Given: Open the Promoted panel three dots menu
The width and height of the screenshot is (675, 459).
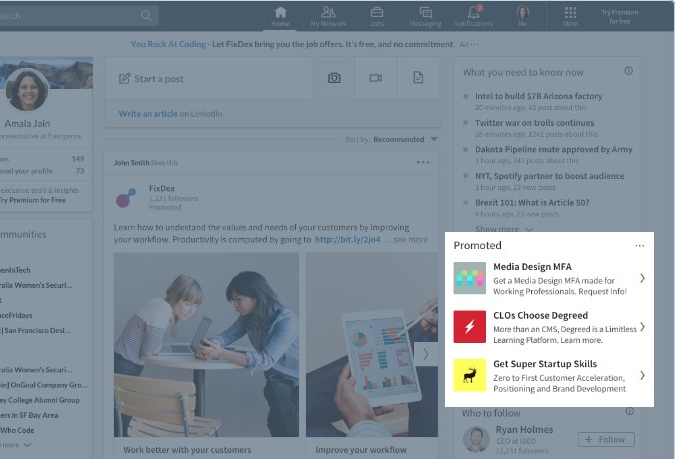Looking at the screenshot, I should (x=640, y=246).
